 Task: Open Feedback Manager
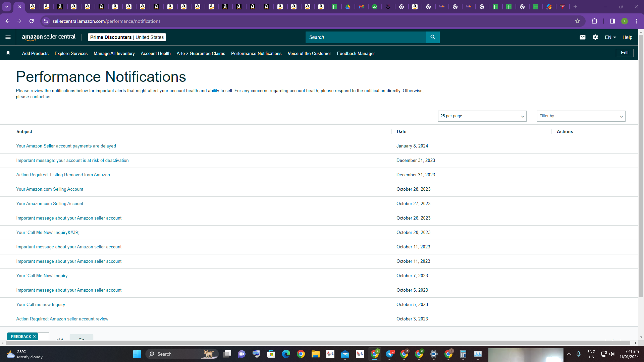356,53
